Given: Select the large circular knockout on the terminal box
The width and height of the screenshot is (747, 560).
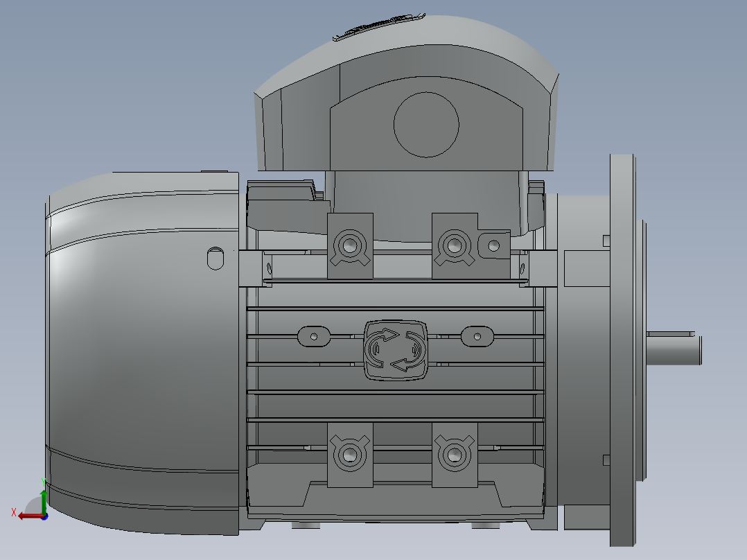Looking at the screenshot, I should [x=426, y=124].
